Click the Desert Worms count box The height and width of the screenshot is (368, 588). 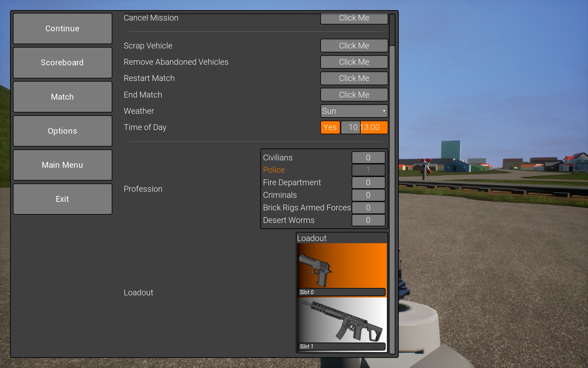(368, 220)
